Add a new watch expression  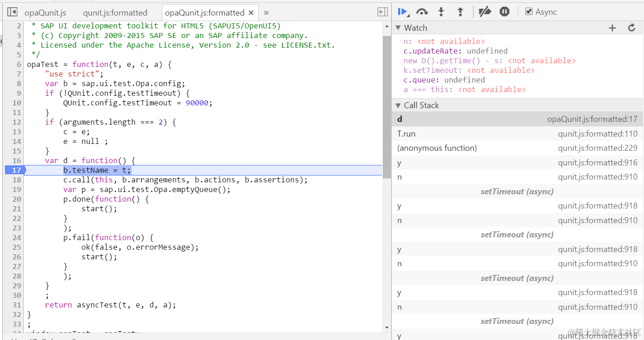tap(612, 28)
